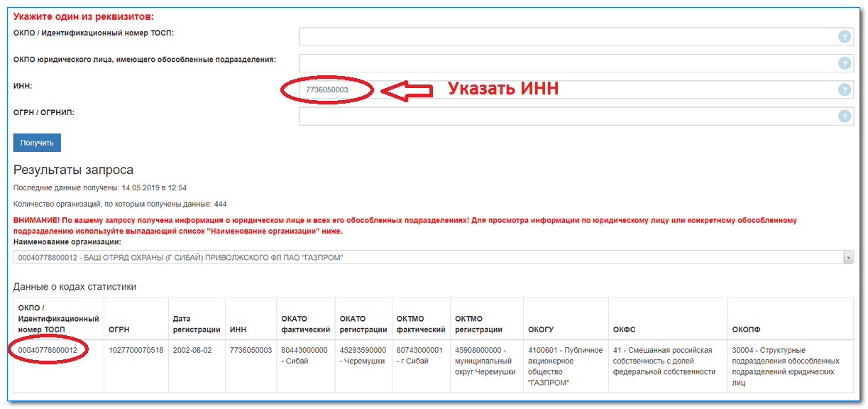Image resolution: width=868 pixels, height=409 pixels.
Task: Click the ОГРН / ОГРНИП input field
Action: 576,116
